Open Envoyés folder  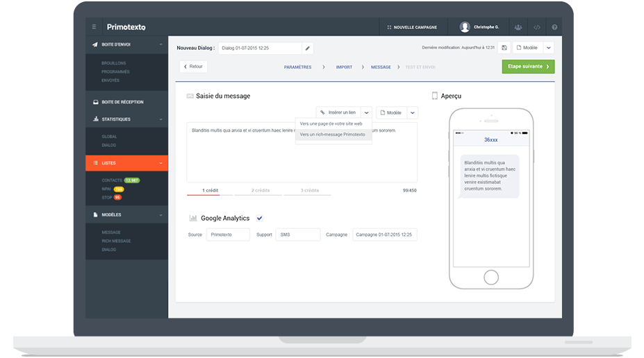(110, 80)
